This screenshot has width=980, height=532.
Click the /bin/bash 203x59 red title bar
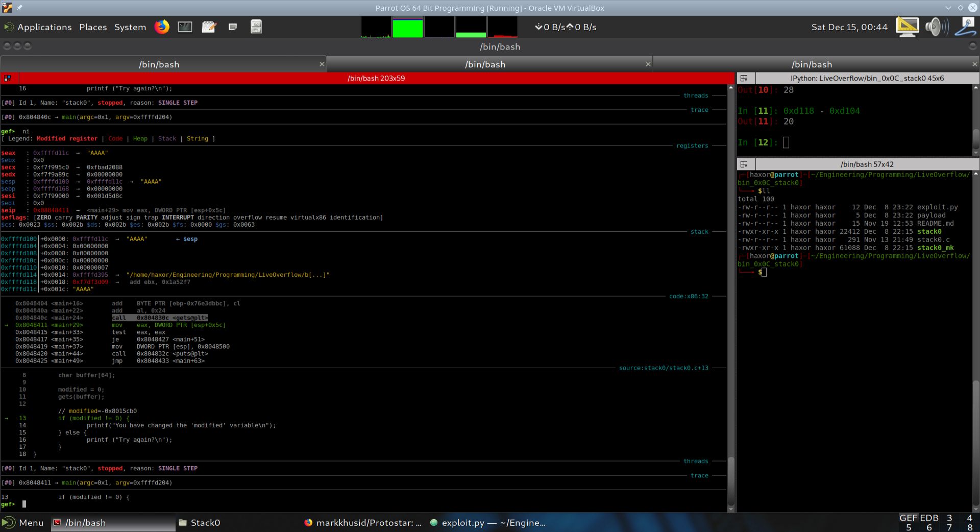tap(376, 78)
